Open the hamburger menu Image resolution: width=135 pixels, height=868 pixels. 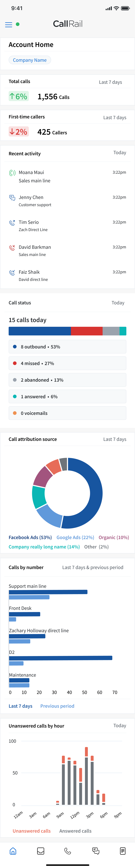(9, 25)
